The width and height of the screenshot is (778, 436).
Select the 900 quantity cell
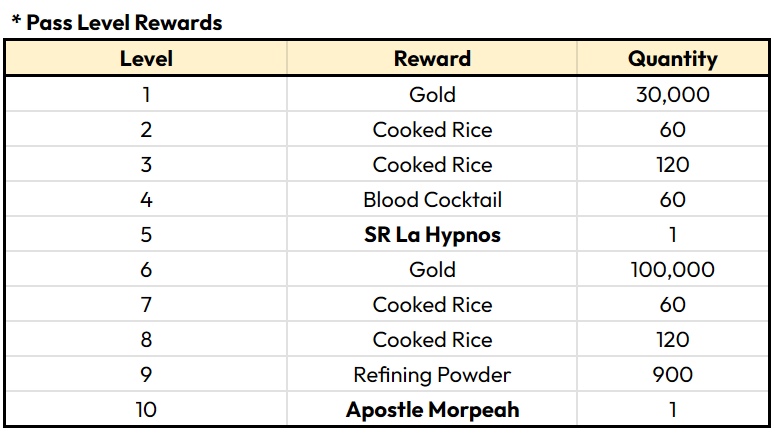pos(672,375)
